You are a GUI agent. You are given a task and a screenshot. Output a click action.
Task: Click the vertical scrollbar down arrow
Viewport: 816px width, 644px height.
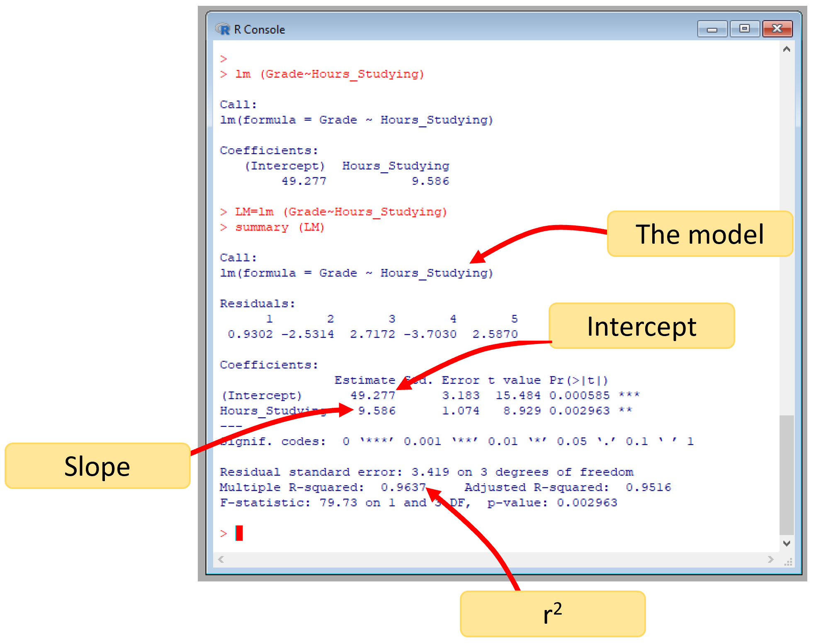(x=787, y=543)
